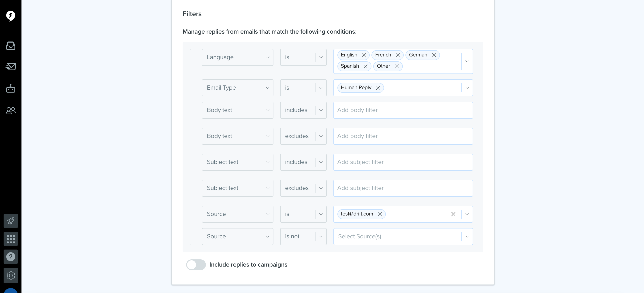Open the contacts people icon
The width and height of the screenshot is (644, 293).
pyautogui.click(x=11, y=110)
